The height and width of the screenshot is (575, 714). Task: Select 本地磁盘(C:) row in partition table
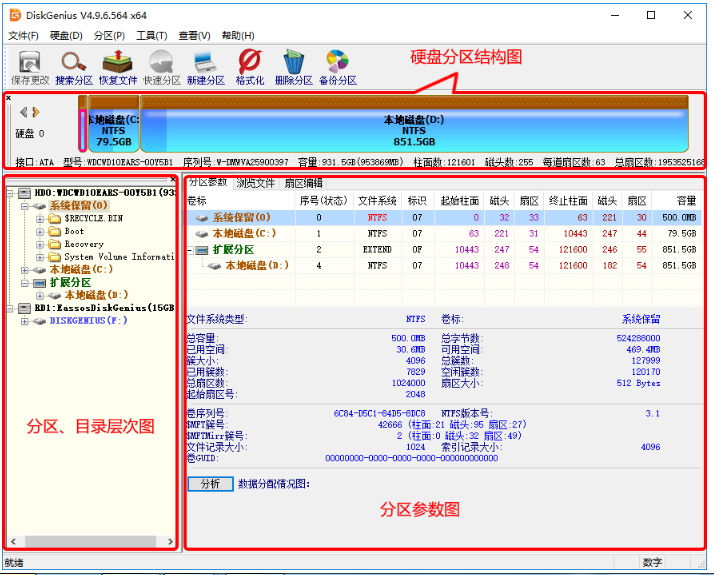click(444, 234)
